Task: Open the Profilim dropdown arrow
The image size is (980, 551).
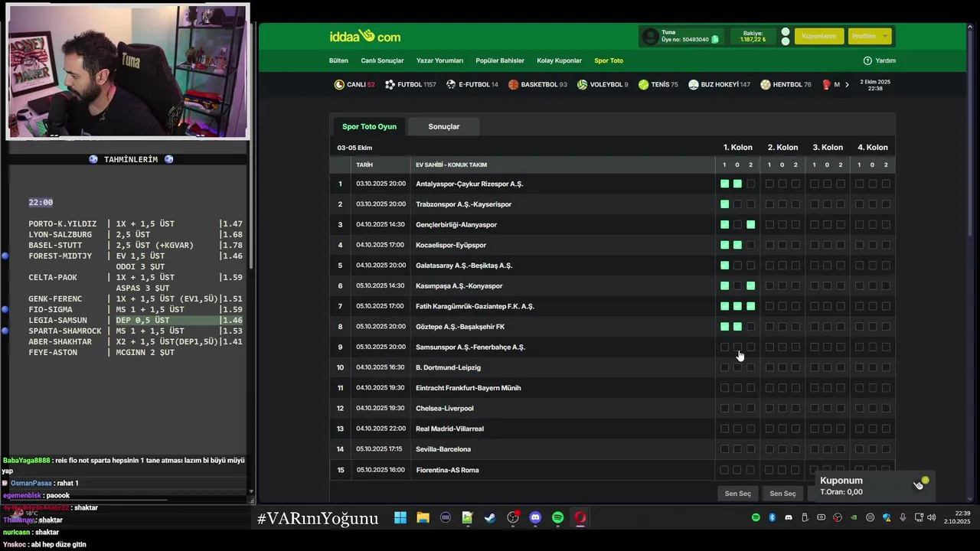Action: point(885,36)
